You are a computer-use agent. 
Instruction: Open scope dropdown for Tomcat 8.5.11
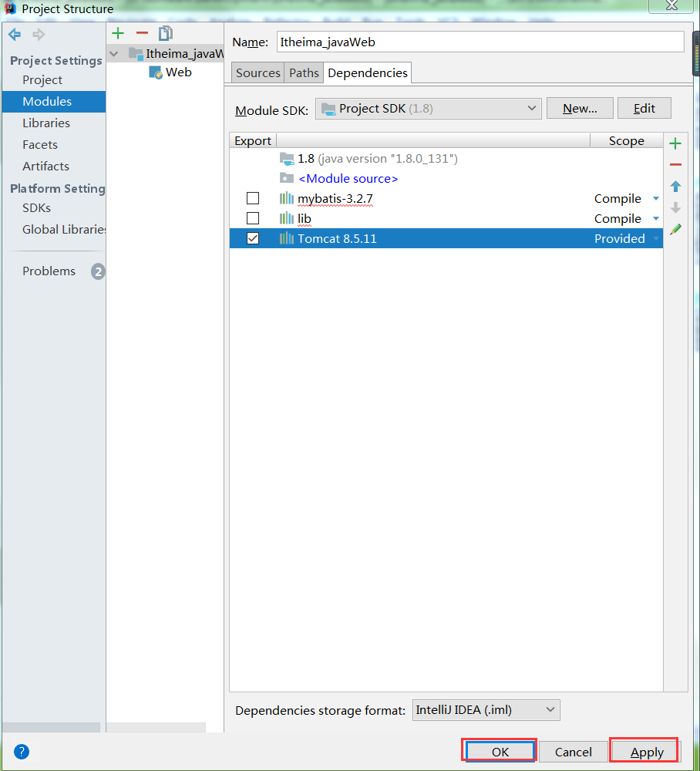point(656,238)
